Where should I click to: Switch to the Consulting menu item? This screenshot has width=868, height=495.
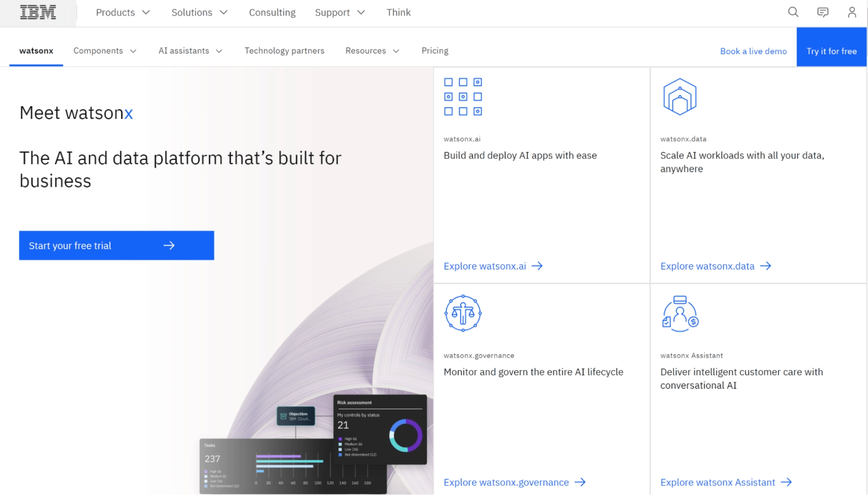coord(272,12)
